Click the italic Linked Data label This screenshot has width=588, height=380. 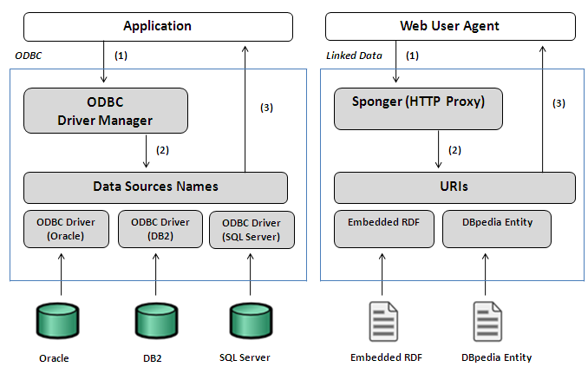coord(354,56)
